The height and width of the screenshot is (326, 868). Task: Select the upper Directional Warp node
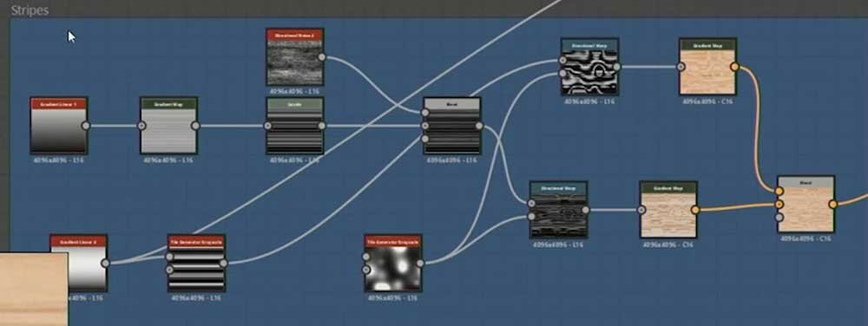tap(589, 68)
